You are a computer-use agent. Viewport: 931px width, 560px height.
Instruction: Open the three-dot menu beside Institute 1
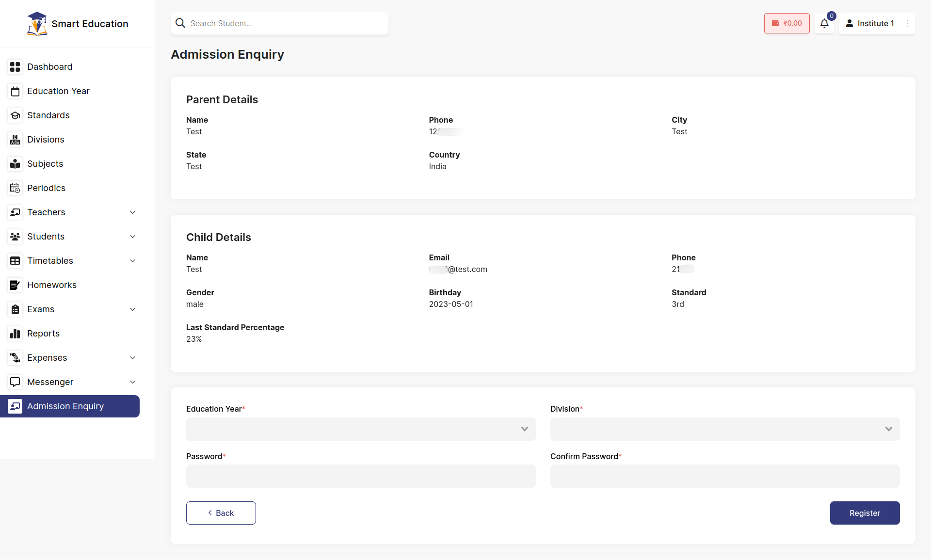pyautogui.click(x=908, y=23)
